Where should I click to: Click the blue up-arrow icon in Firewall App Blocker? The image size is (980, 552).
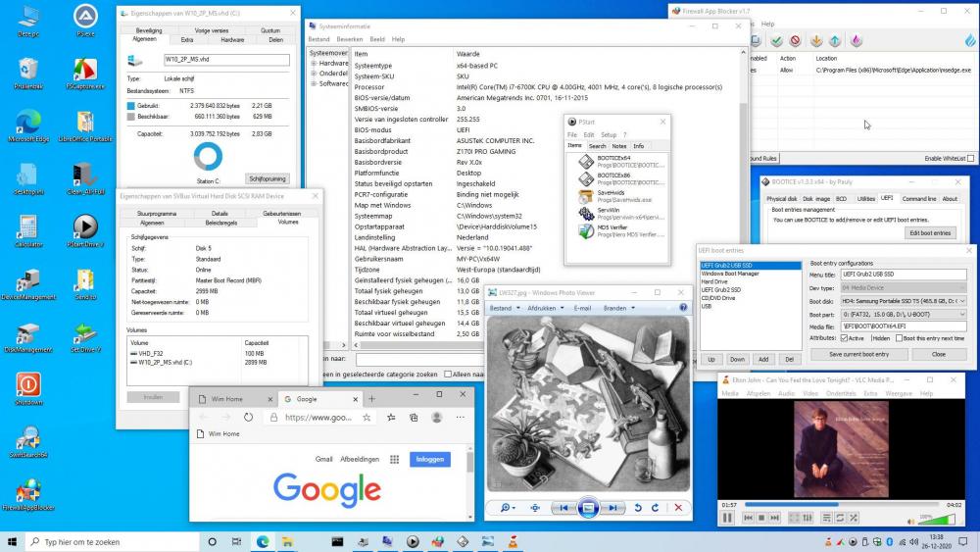click(835, 40)
